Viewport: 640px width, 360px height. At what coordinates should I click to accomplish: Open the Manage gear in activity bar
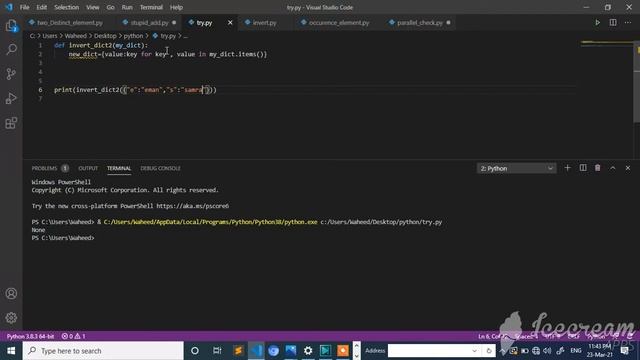11,318
